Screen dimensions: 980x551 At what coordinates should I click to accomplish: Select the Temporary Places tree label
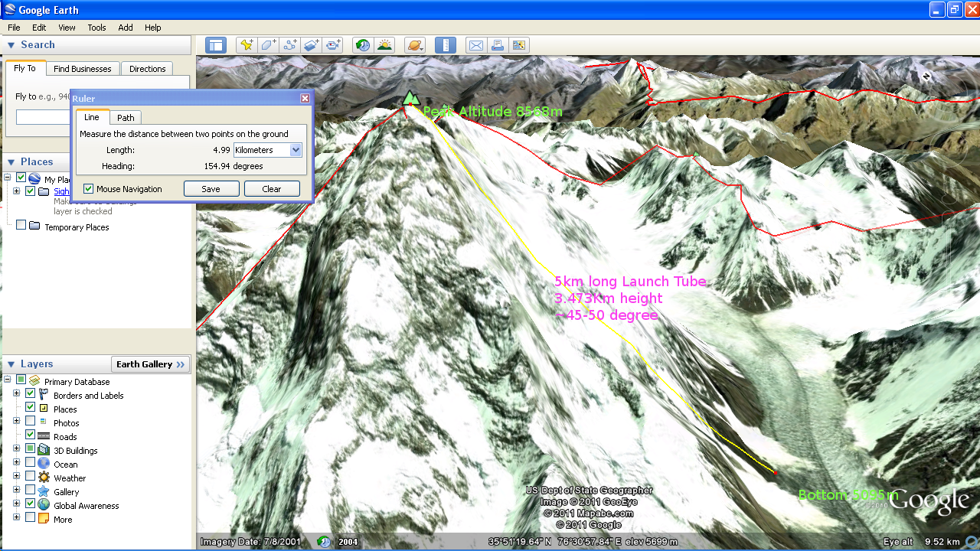tap(77, 227)
